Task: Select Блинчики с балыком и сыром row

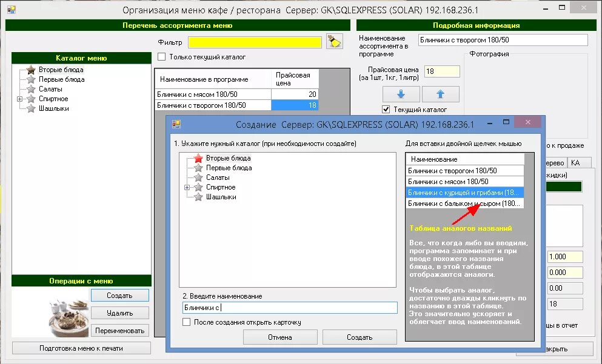Action: (x=464, y=204)
